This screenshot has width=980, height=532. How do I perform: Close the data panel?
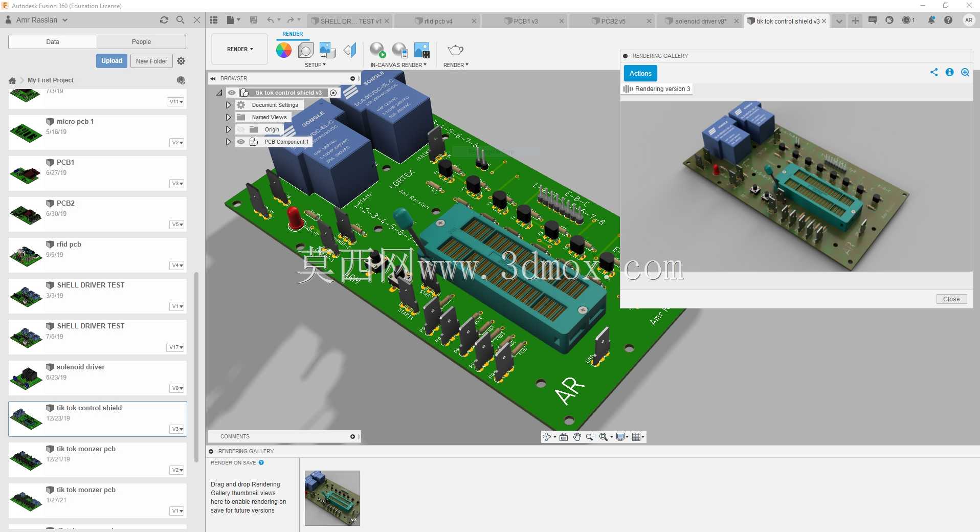[197, 20]
